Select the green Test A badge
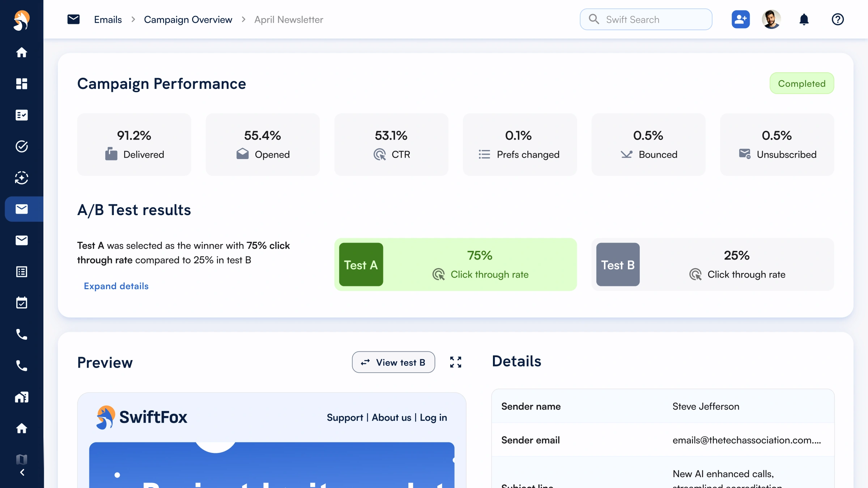This screenshot has height=488, width=868. point(361,265)
